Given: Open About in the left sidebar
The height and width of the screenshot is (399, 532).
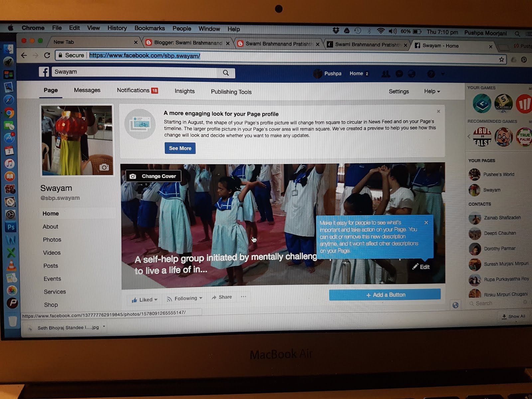Looking at the screenshot, I should [x=50, y=226].
